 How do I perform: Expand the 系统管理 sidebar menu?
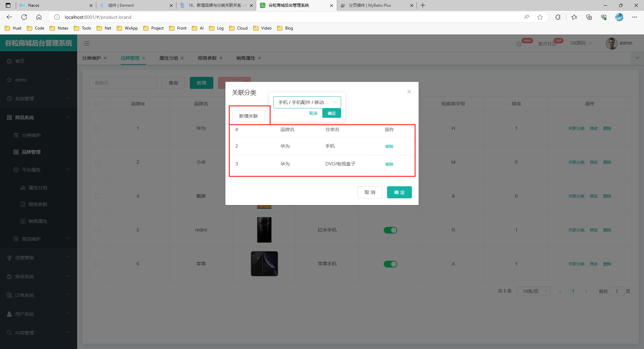coord(39,99)
